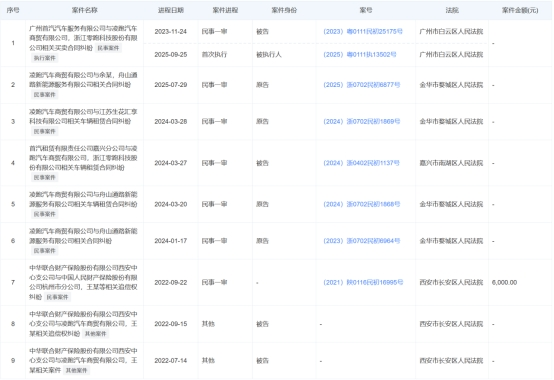This screenshot has width=554, height=380.
Task: Click 嘉兴市南湖区人民法院 court cell
Action: point(451,163)
